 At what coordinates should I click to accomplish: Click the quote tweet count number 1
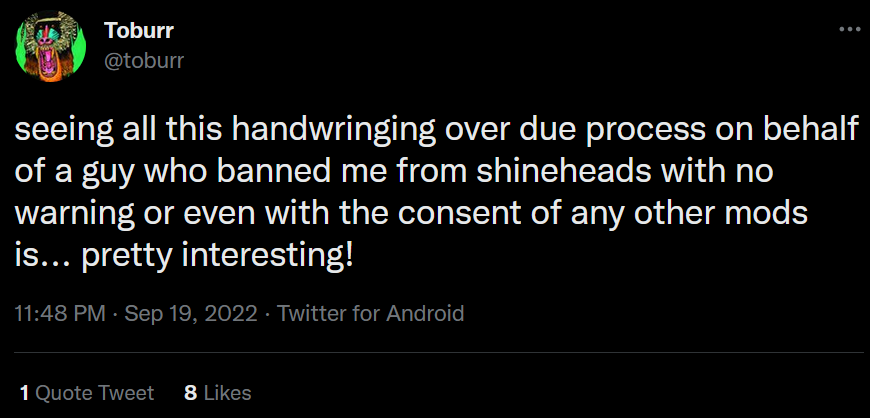click(24, 393)
